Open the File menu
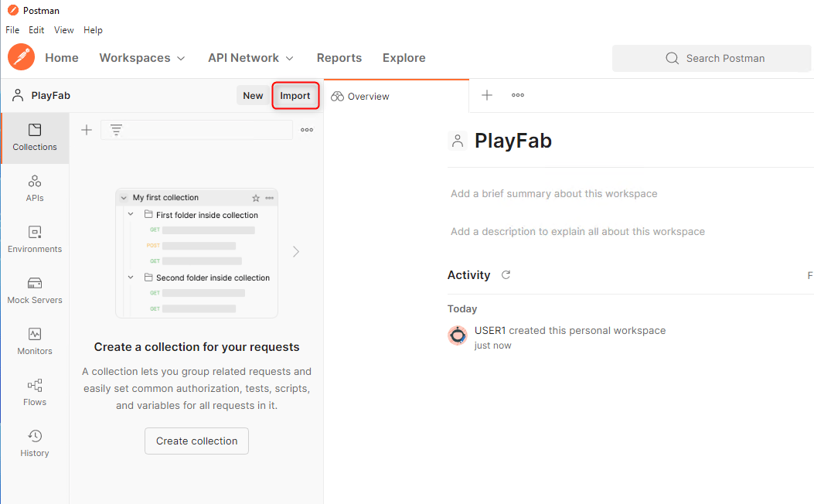The image size is (814, 504). pyautogui.click(x=12, y=30)
